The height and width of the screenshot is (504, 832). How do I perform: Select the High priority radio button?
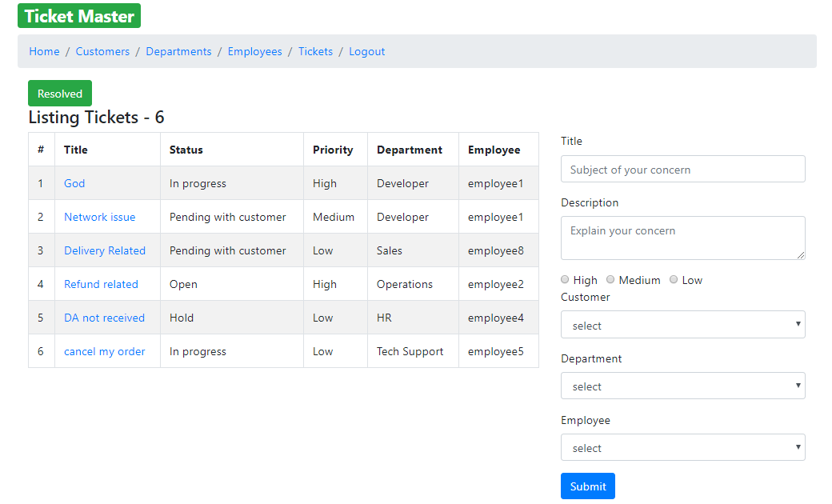565,279
